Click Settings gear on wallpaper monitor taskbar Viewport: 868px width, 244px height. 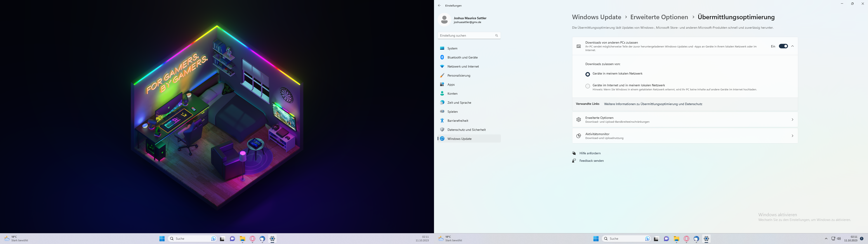(272, 239)
